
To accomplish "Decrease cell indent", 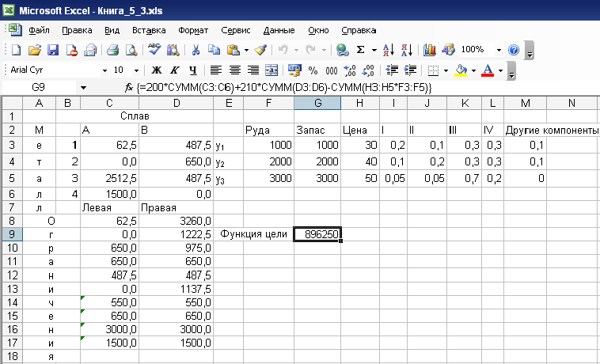I will [392, 70].
